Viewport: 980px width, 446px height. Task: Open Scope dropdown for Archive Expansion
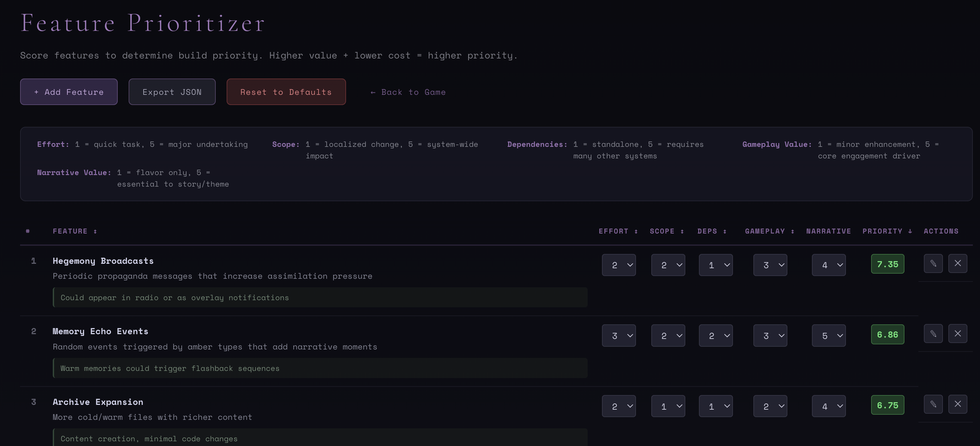point(668,406)
